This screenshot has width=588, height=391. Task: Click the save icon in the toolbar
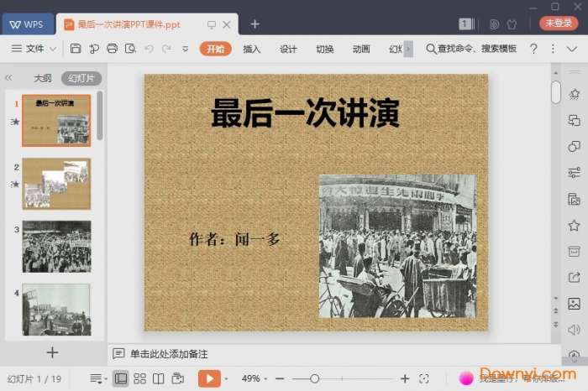click(76, 49)
